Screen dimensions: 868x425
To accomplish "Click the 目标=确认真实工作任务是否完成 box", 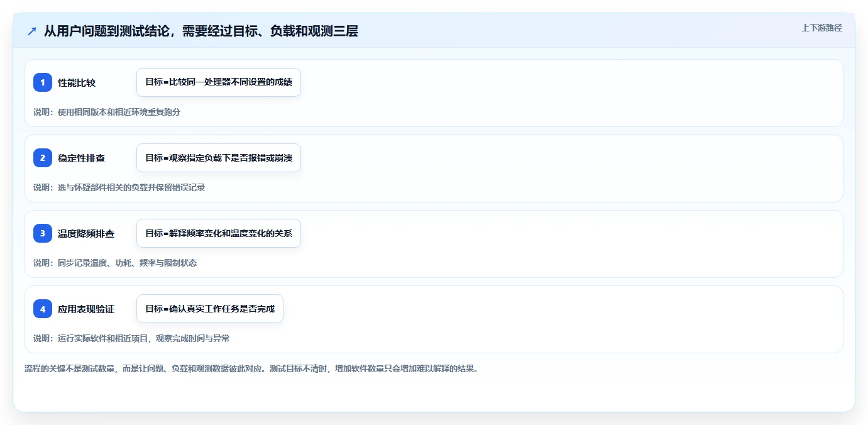I will [x=210, y=309].
